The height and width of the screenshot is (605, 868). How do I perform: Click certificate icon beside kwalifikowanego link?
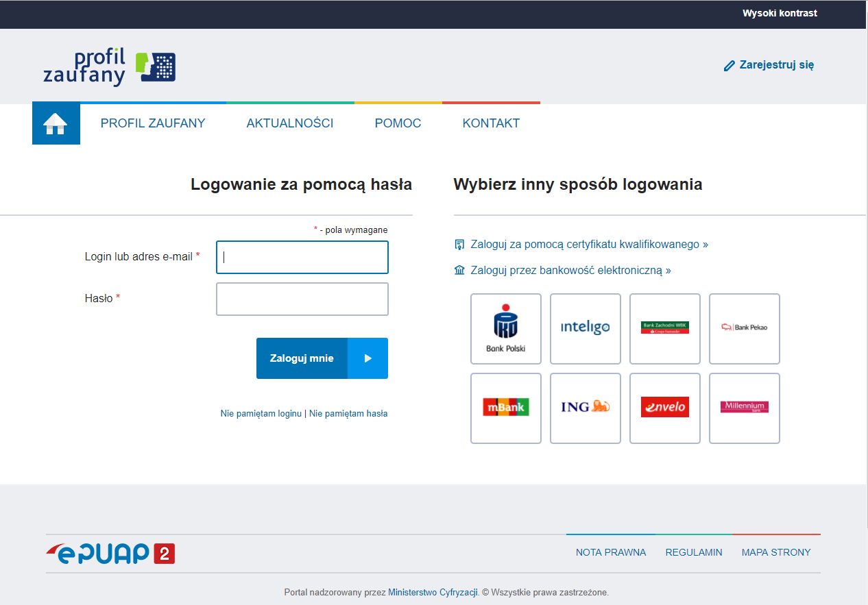click(x=459, y=245)
